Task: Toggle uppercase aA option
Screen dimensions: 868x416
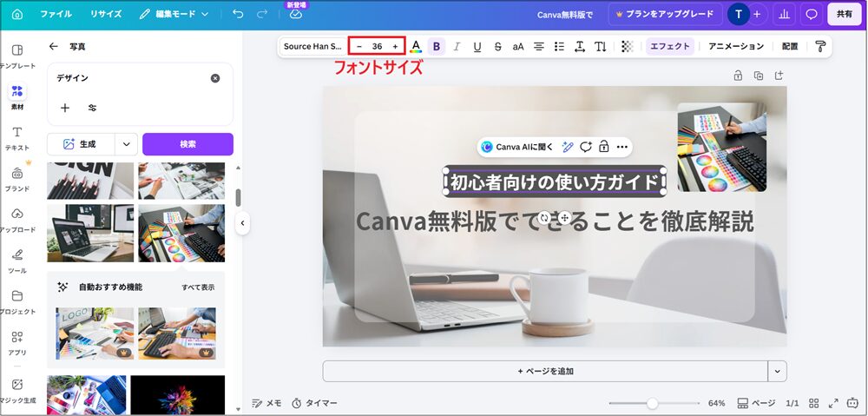Action: [x=518, y=47]
